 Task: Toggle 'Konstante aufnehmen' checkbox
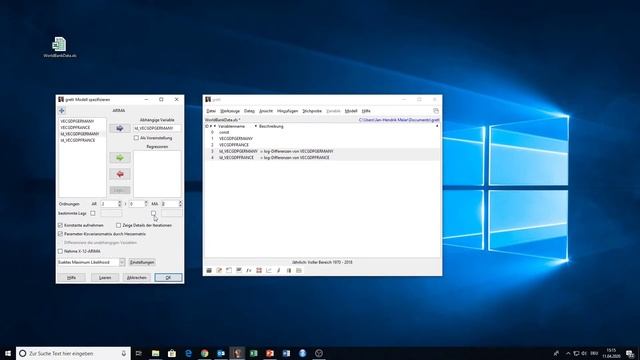pos(60,225)
